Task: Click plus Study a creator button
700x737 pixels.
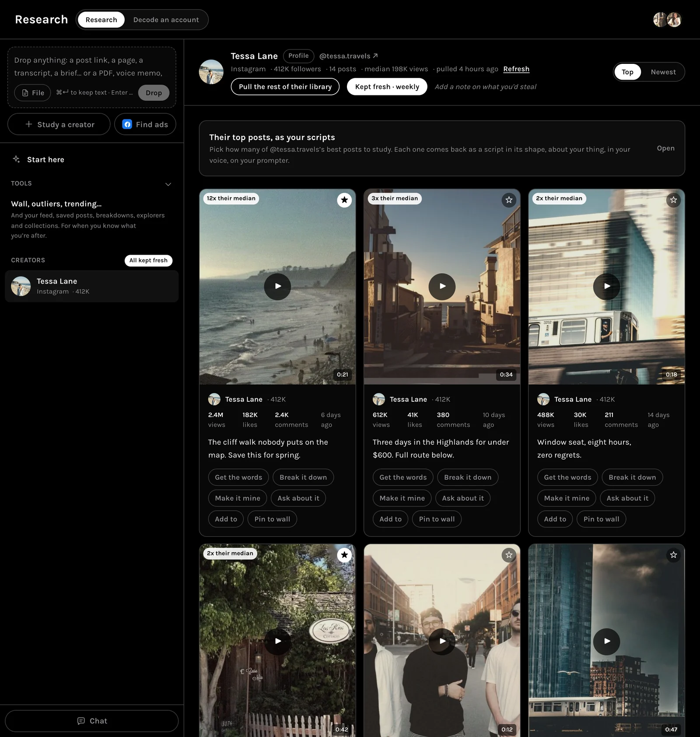Action: coord(59,124)
